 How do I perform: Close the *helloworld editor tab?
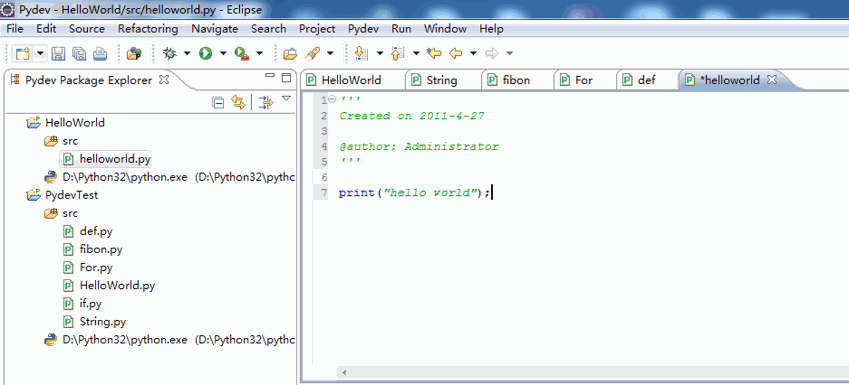click(773, 80)
